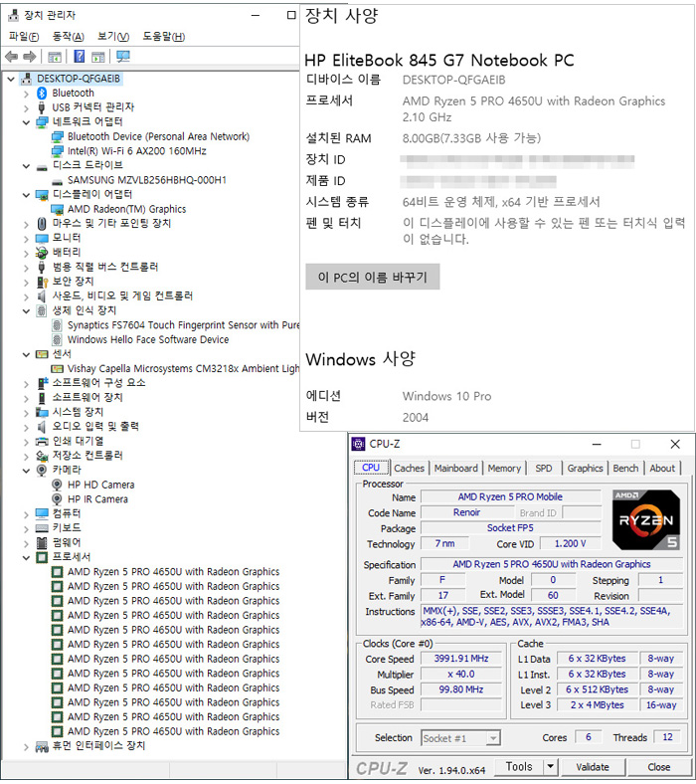This screenshot has width=696, height=784.
Task: Click the SAMSUNG MZVLB256HBHQ disk drive entry
Action: coord(146,180)
